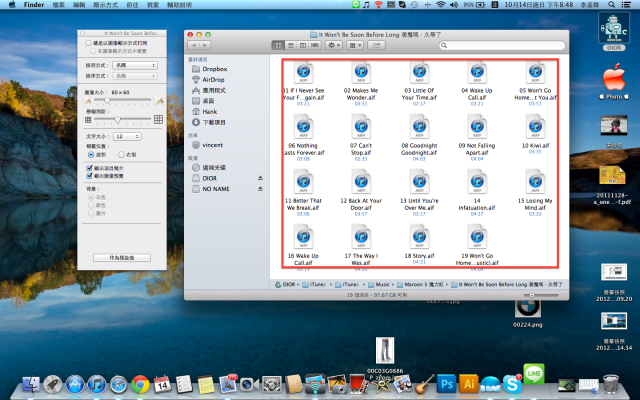Adjust the grid spacing slider
The width and height of the screenshot is (640, 400).
coord(118,120)
